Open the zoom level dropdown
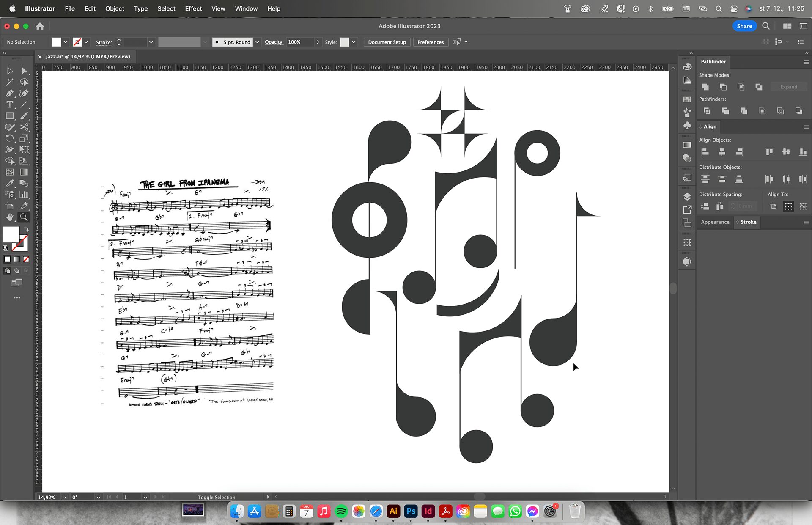The image size is (812, 525). coord(64,497)
